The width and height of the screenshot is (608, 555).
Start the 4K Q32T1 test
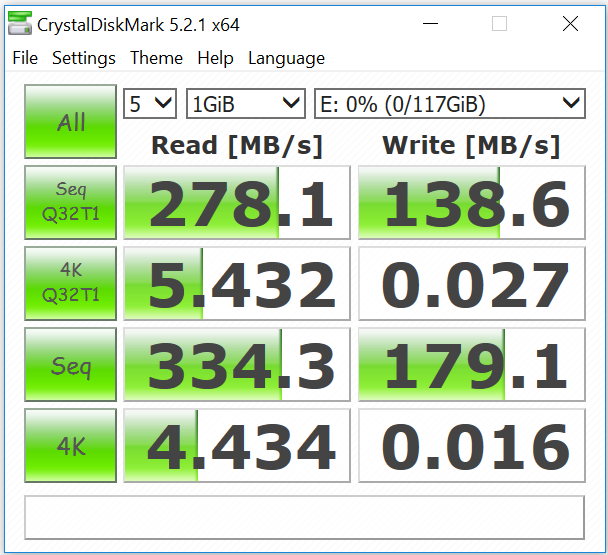pos(71,284)
